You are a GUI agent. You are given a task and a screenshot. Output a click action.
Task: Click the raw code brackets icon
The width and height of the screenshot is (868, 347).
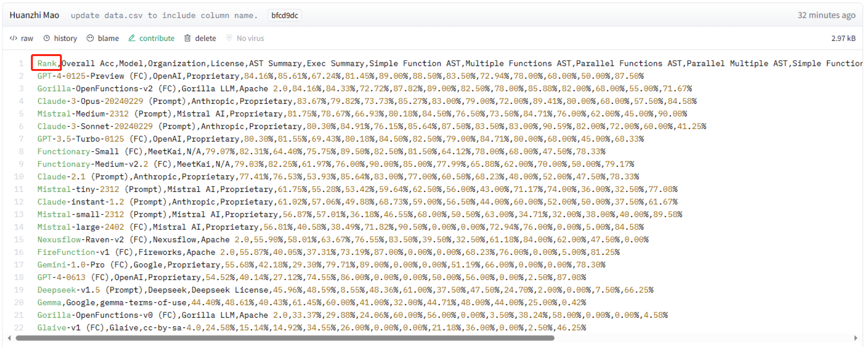click(x=13, y=38)
